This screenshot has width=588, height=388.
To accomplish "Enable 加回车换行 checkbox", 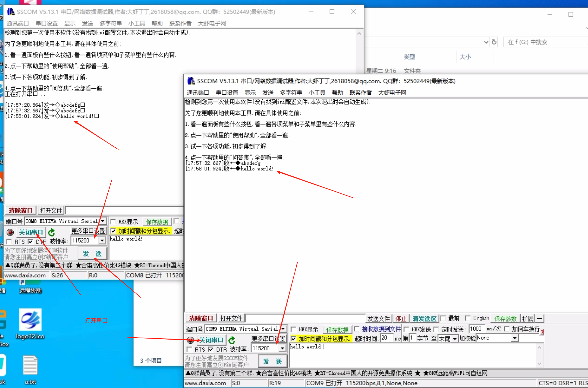I will (x=507, y=329).
